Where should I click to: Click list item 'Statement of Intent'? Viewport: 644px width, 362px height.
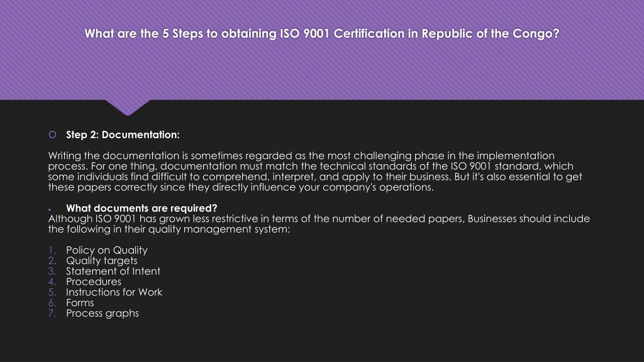click(x=113, y=271)
